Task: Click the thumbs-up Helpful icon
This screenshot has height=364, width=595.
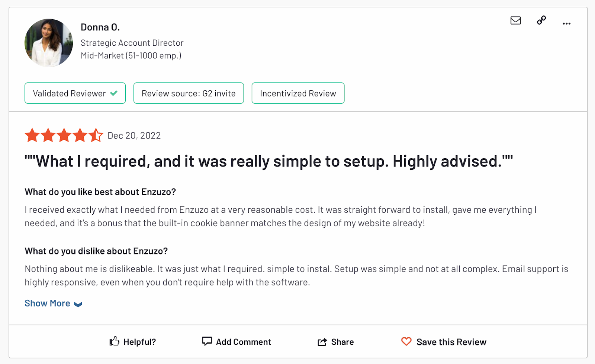Action: click(x=114, y=341)
